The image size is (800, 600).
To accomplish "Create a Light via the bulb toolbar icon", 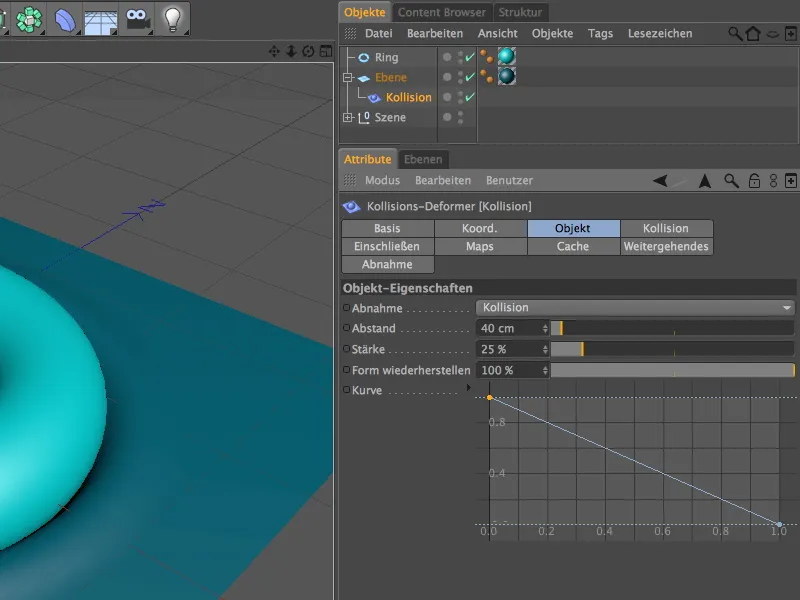I will pyautogui.click(x=170, y=18).
